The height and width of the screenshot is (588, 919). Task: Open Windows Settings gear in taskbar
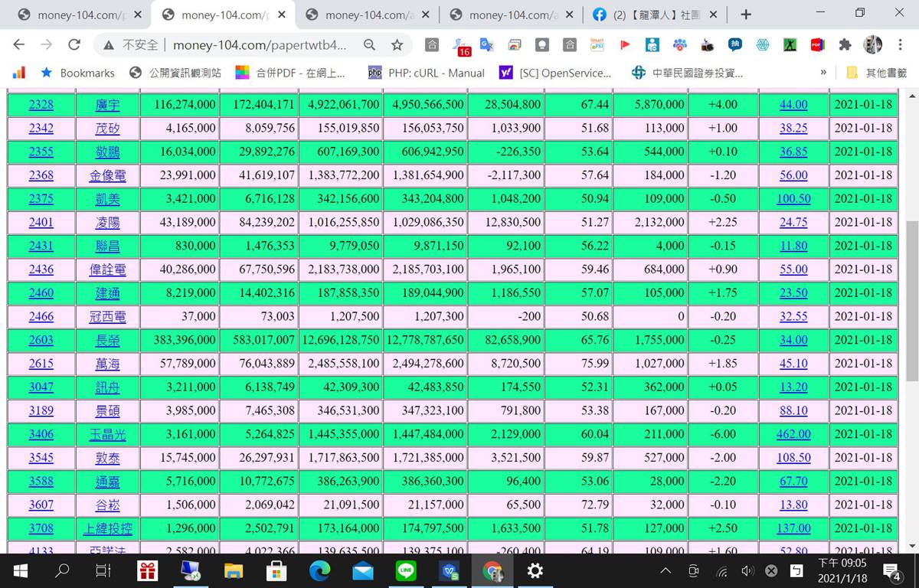coord(535,570)
